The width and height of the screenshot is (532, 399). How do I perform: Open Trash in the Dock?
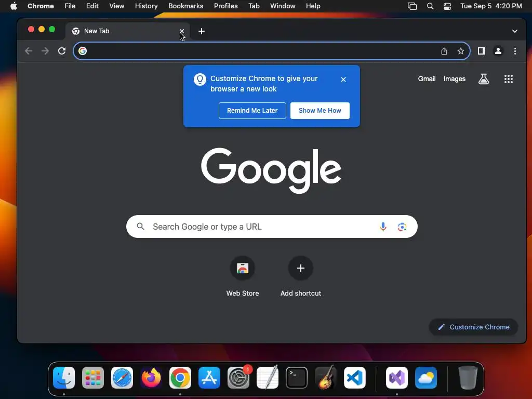coord(468,378)
